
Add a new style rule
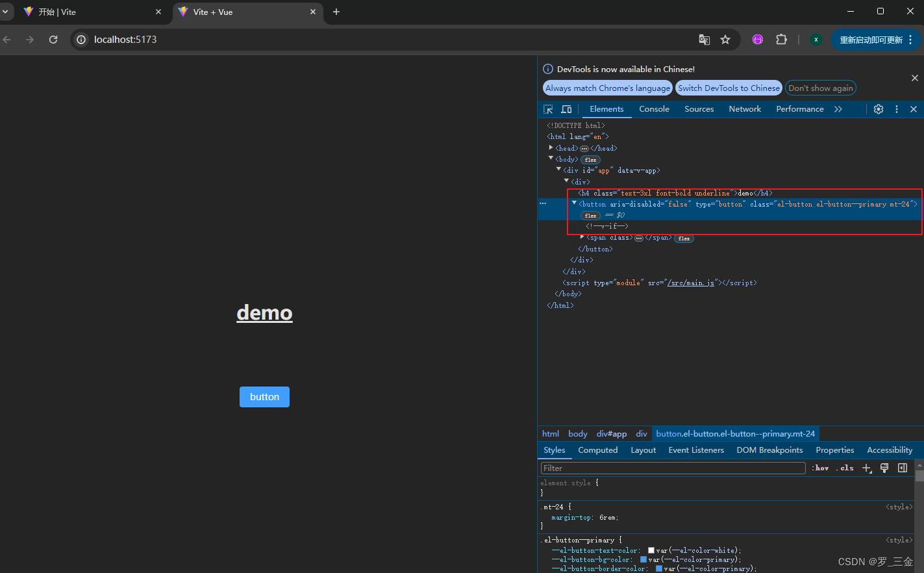click(x=867, y=468)
